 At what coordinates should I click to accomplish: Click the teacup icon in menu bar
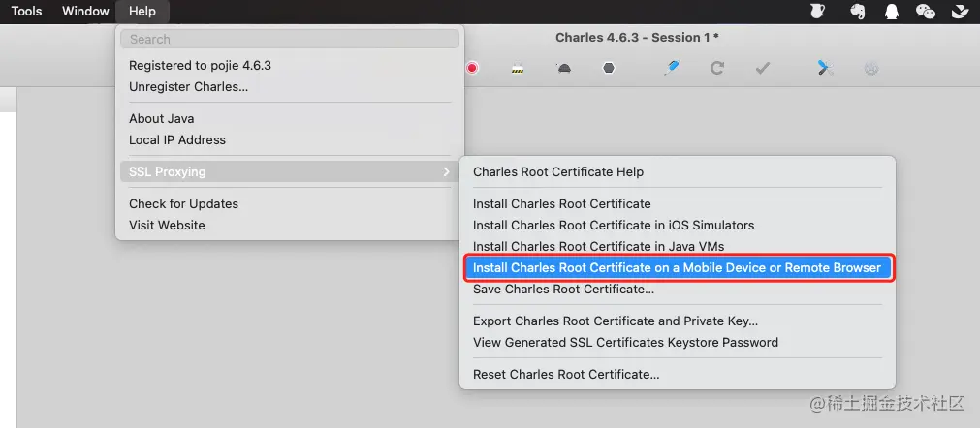point(817,12)
